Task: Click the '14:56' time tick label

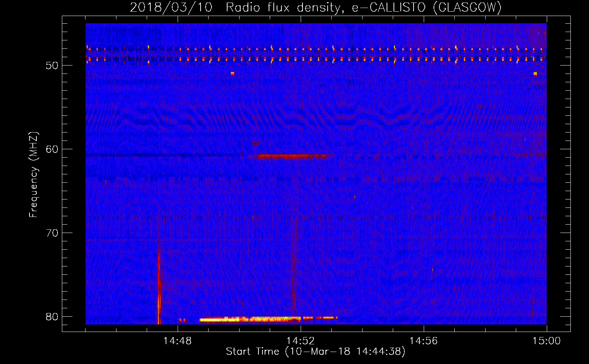Action: click(424, 341)
